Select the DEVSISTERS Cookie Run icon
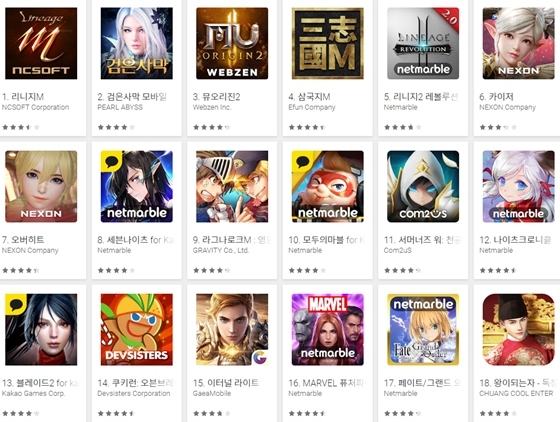 (x=137, y=330)
